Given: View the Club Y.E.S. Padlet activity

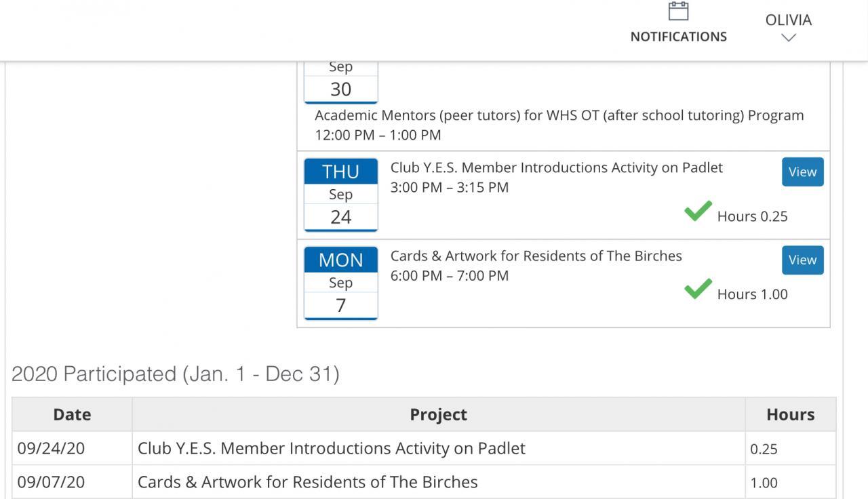Looking at the screenshot, I should 802,172.
